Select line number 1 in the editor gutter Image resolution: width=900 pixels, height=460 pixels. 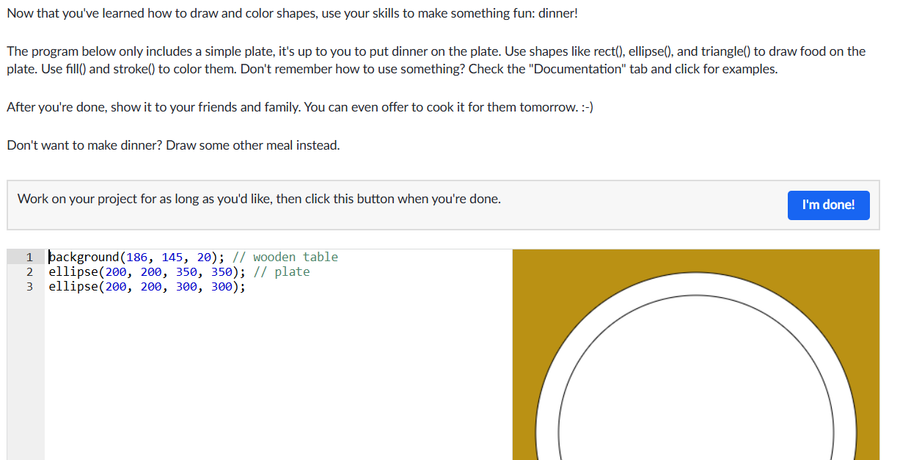[30, 257]
